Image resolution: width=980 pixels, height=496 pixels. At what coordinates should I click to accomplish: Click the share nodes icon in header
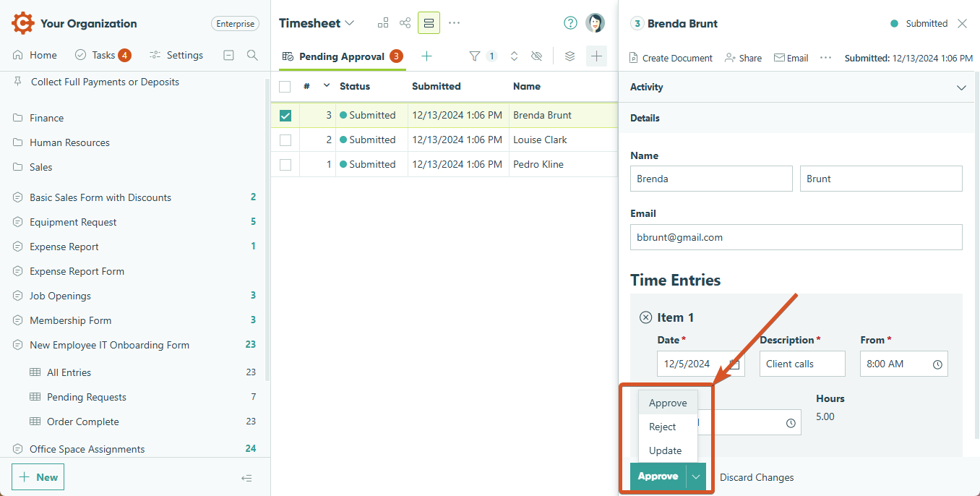coord(405,23)
